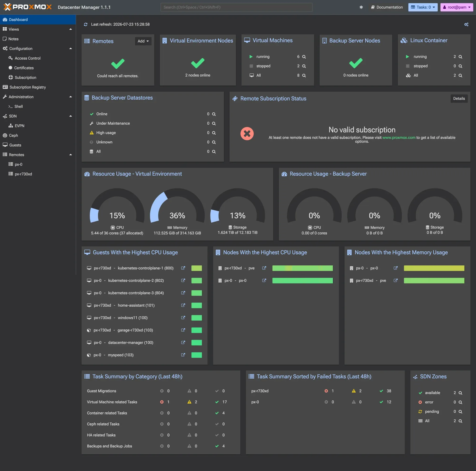Screen dimensions: 476x471
Task: Open Certificates in the sidebar
Action: 38,68
